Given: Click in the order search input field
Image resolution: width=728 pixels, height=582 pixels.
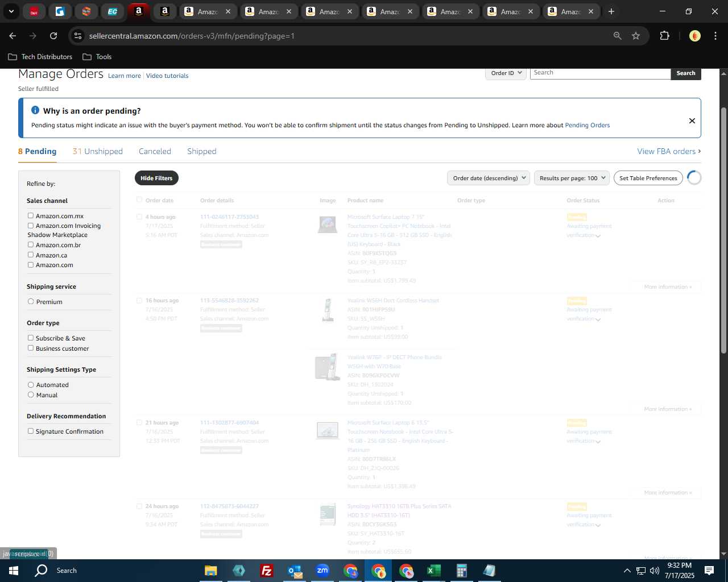Looking at the screenshot, I should [600, 73].
